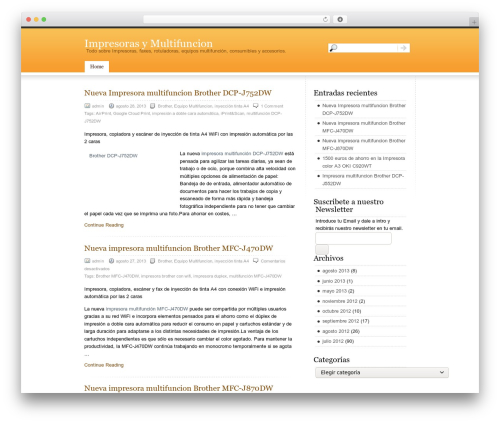Click the Entradas recientes heading
The width and height of the screenshot is (500, 423).
pyautogui.click(x=345, y=93)
